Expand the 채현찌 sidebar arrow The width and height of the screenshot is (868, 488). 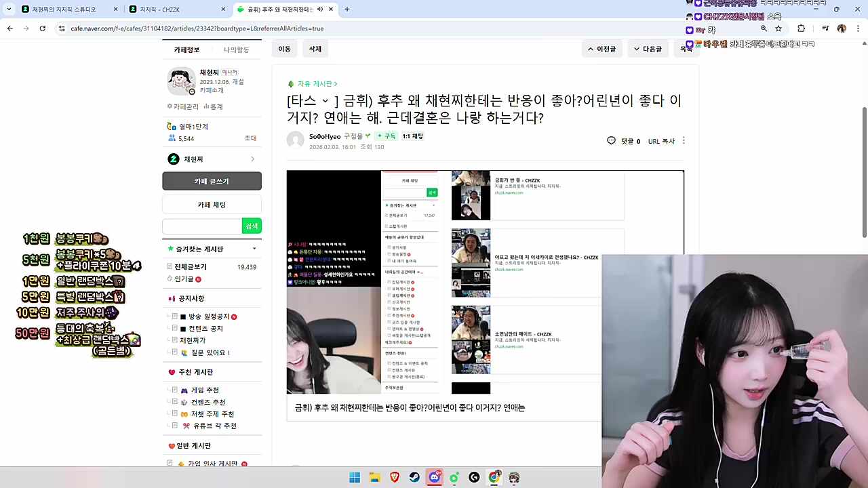pyautogui.click(x=252, y=159)
